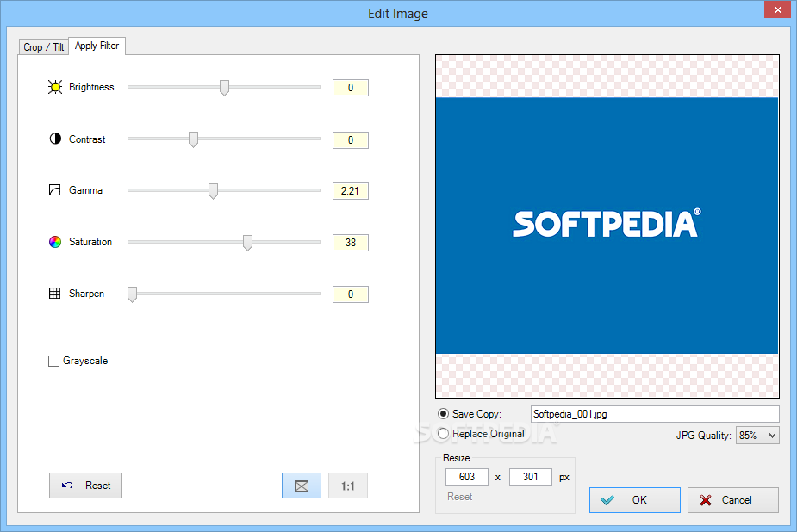The height and width of the screenshot is (532, 797).
Task: Click the Contrast half-circle icon
Action: pos(55,139)
